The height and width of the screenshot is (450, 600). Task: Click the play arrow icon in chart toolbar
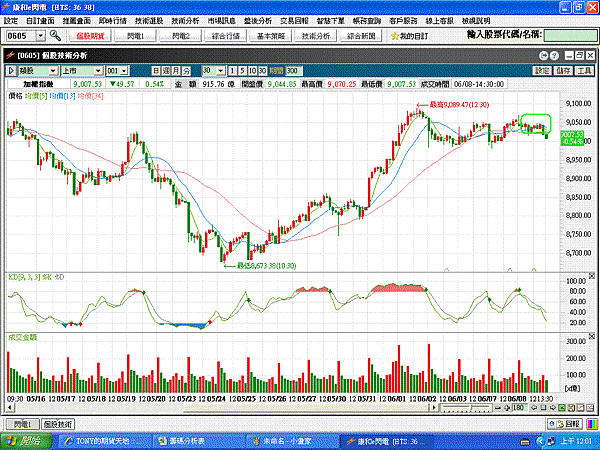coord(11,70)
